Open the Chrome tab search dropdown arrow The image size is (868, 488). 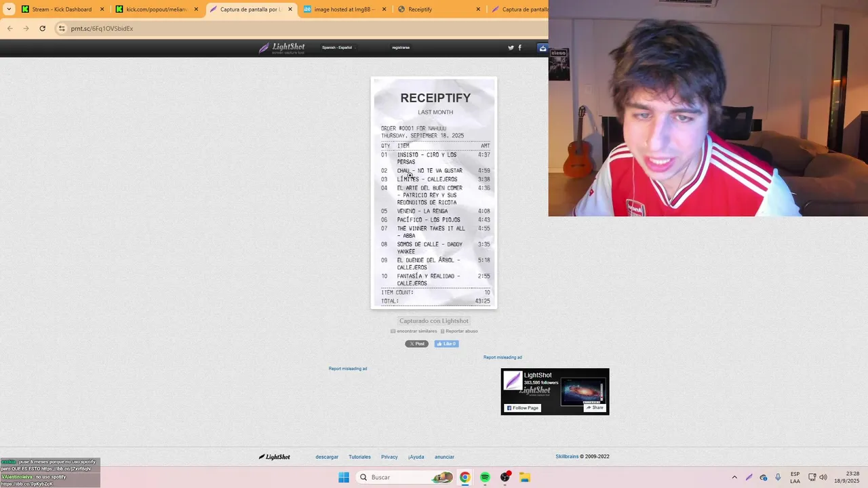click(9, 9)
